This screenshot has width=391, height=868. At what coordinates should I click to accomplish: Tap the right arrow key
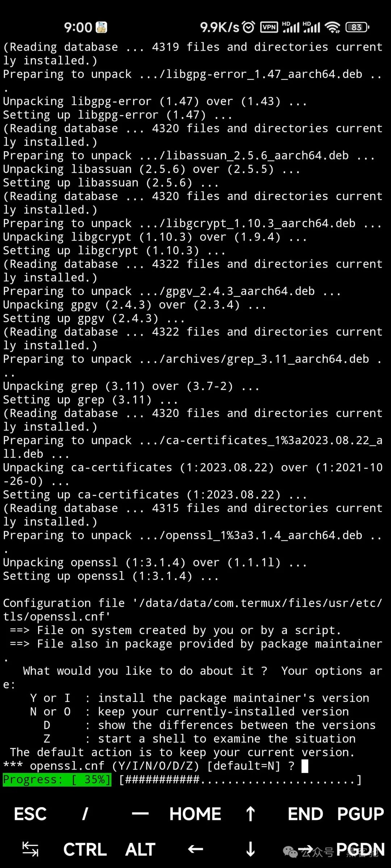pyautogui.click(x=305, y=849)
